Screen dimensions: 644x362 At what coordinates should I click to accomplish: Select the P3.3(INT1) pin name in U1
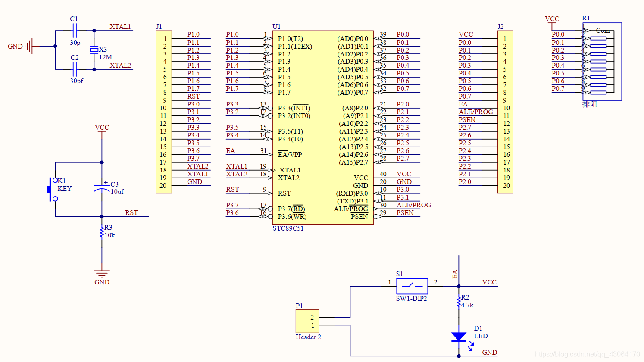click(294, 108)
